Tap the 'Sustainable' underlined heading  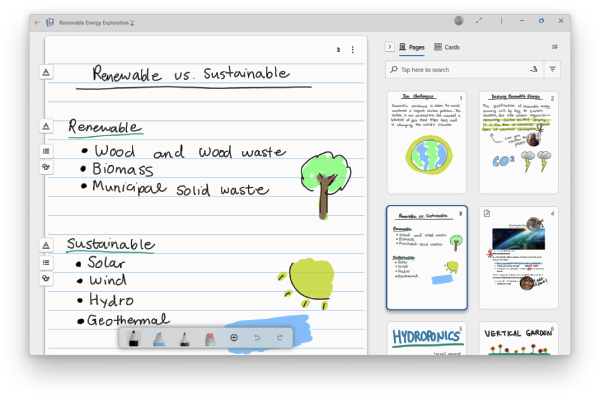coord(111,245)
